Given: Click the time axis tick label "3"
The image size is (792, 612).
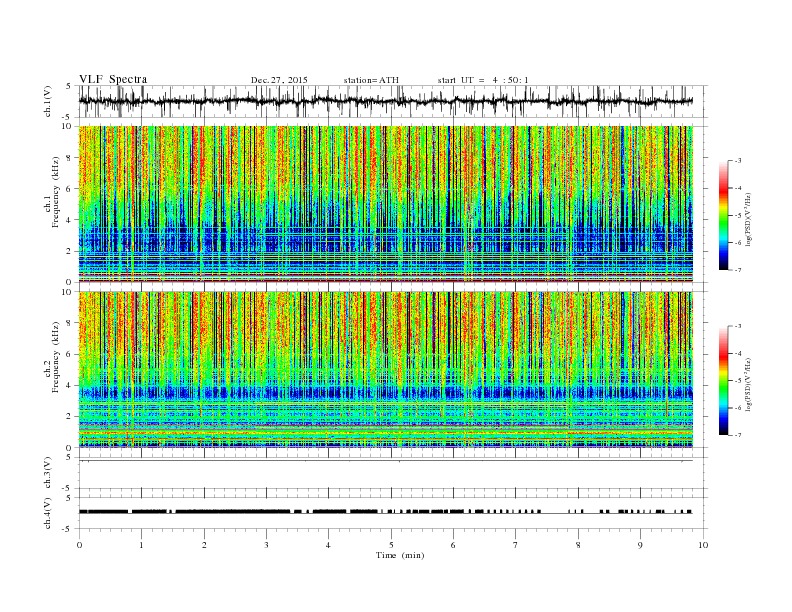Looking at the screenshot, I should pos(266,545).
